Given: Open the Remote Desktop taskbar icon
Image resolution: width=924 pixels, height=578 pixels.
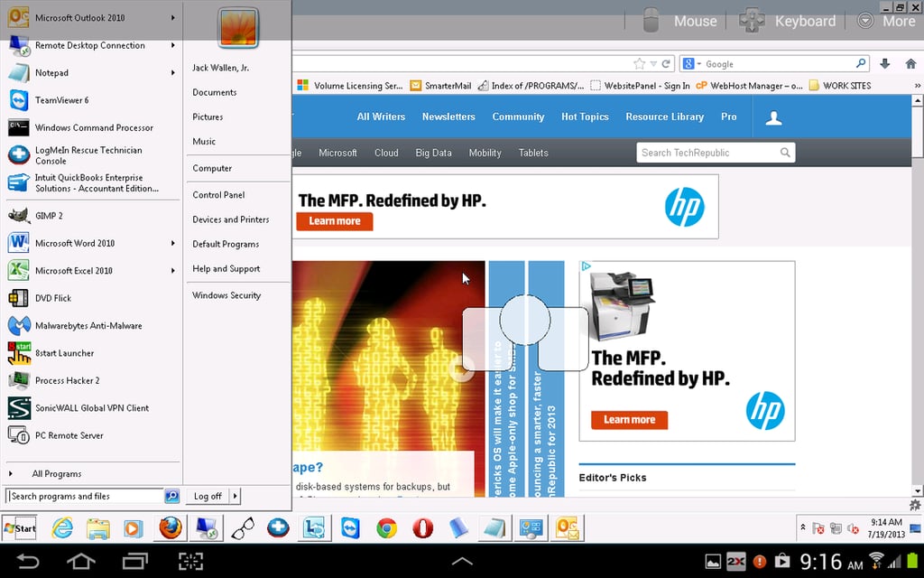Looking at the screenshot, I should pos(207,527).
